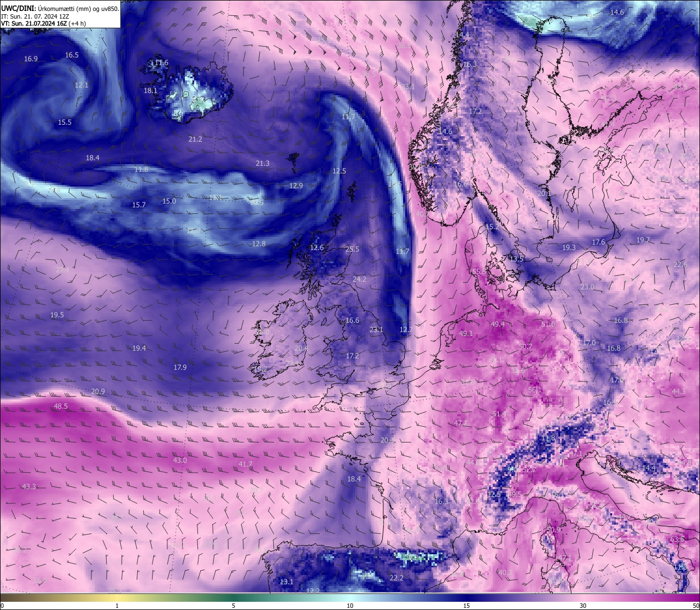Click the 11.6 value over Iceland
Image resolution: width=700 pixels, height=610 pixels.
click(x=161, y=63)
